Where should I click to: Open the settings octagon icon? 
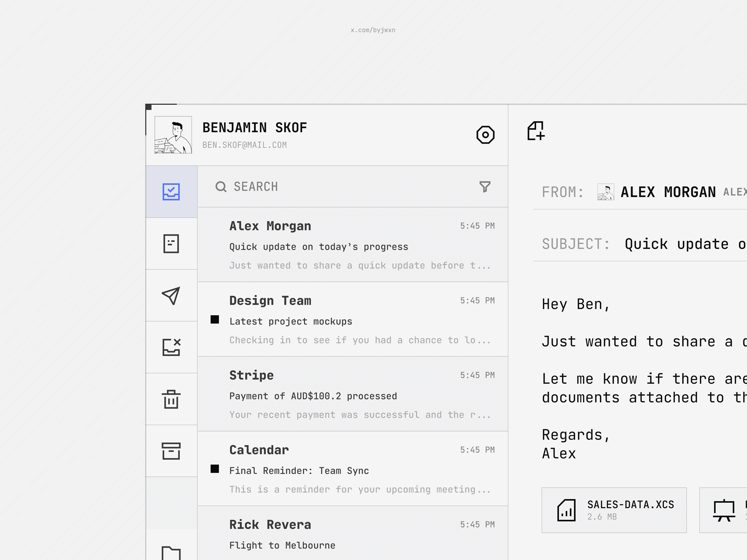[485, 135]
